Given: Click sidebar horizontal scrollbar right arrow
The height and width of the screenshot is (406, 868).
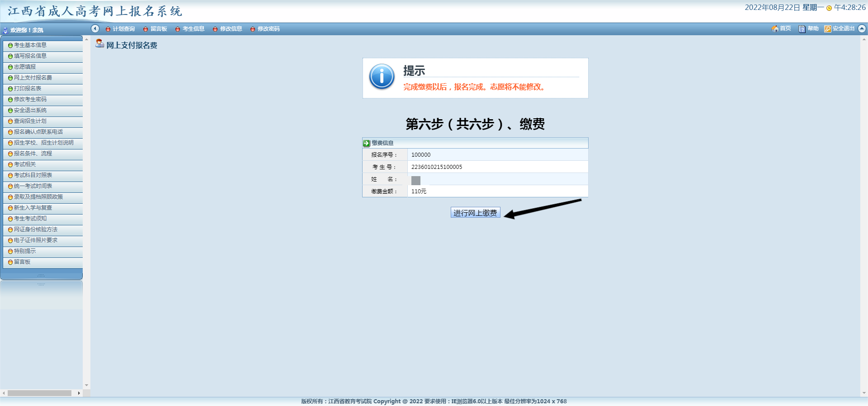Looking at the screenshot, I should tap(79, 393).
